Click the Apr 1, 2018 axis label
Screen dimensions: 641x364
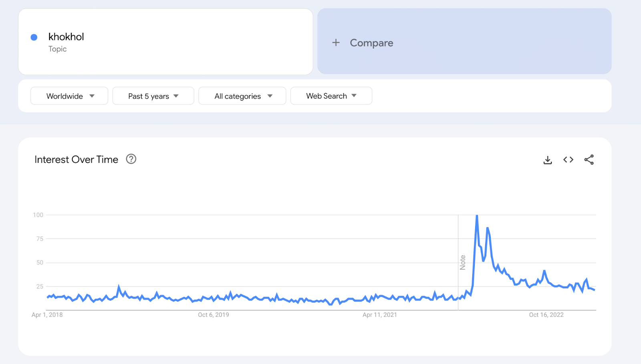click(x=47, y=315)
